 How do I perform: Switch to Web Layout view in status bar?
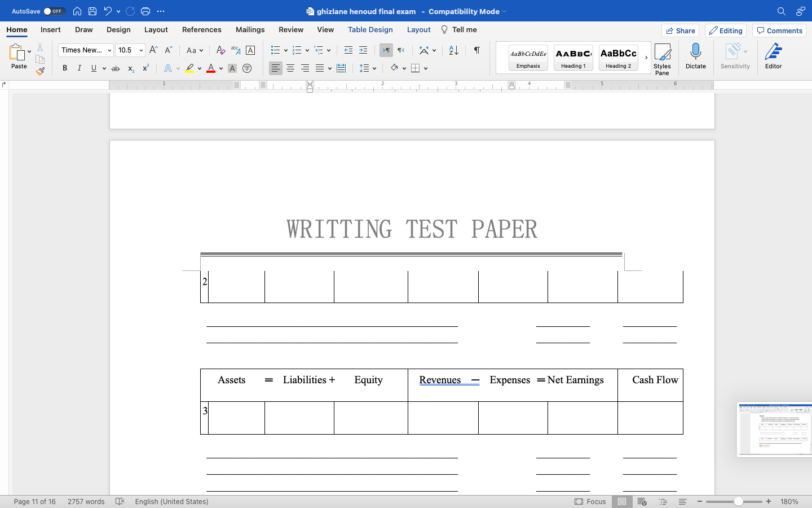[x=642, y=501]
